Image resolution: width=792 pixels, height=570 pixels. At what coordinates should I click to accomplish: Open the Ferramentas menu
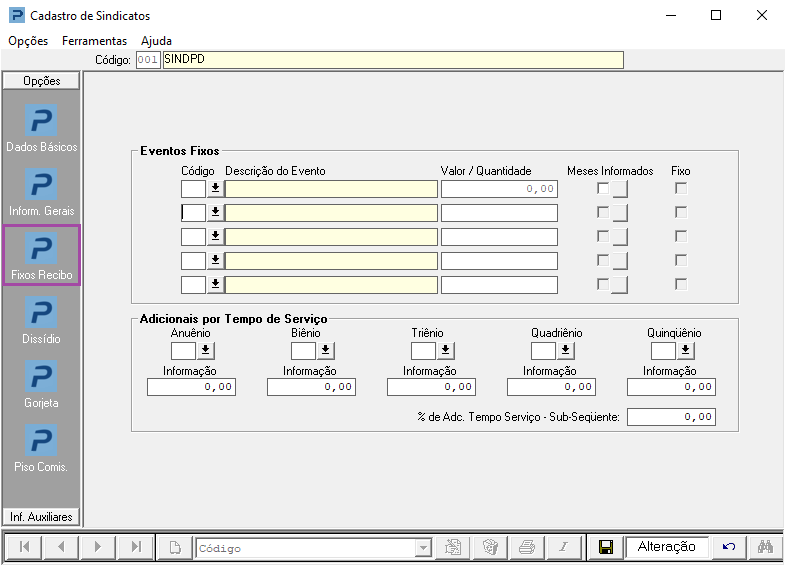[x=94, y=41]
